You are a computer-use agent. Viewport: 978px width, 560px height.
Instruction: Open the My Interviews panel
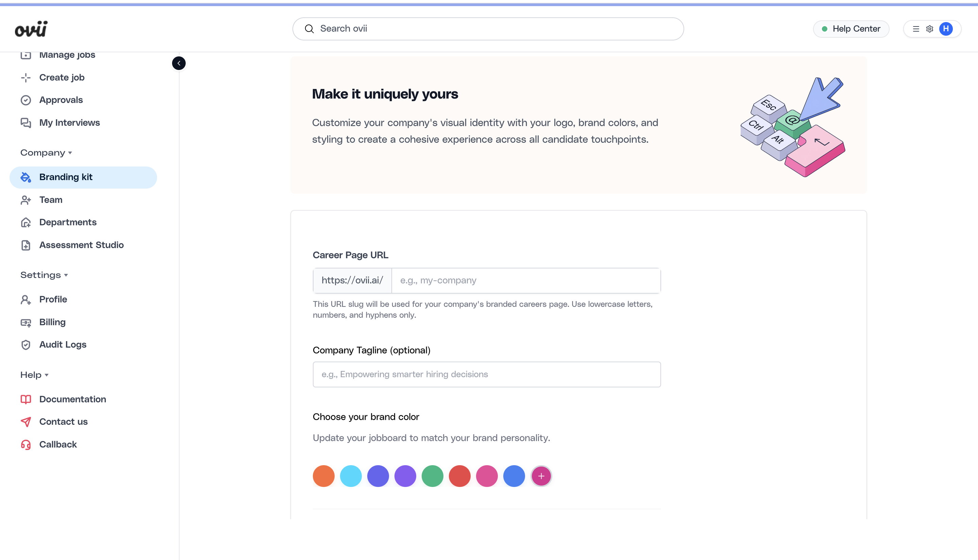[x=69, y=122]
